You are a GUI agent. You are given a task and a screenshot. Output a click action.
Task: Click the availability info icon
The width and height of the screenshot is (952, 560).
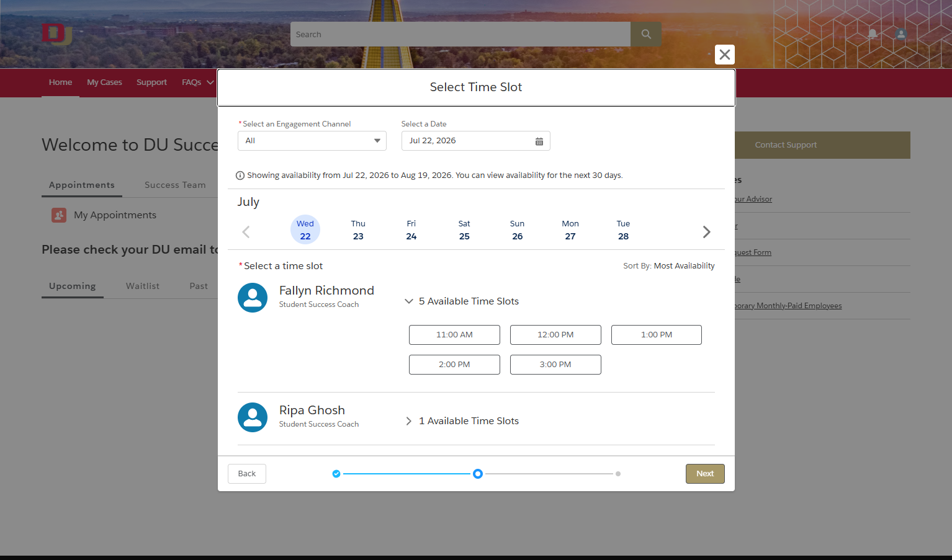pyautogui.click(x=240, y=176)
